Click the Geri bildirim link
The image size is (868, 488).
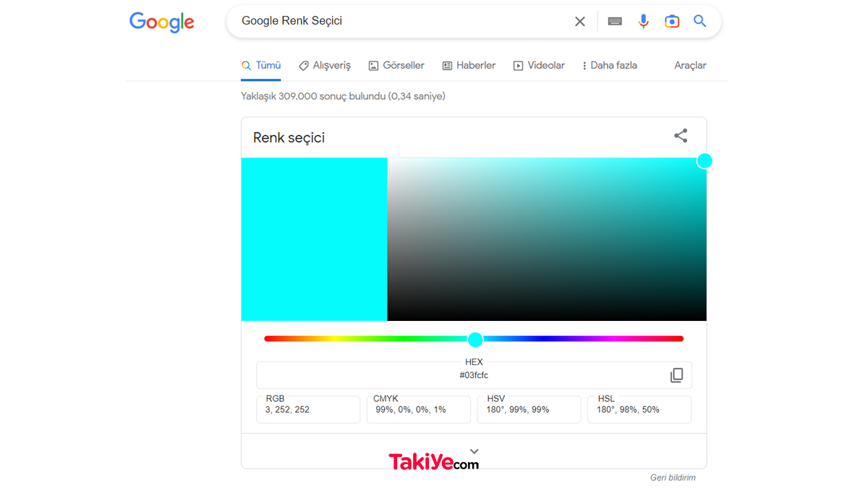pyautogui.click(x=673, y=477)
